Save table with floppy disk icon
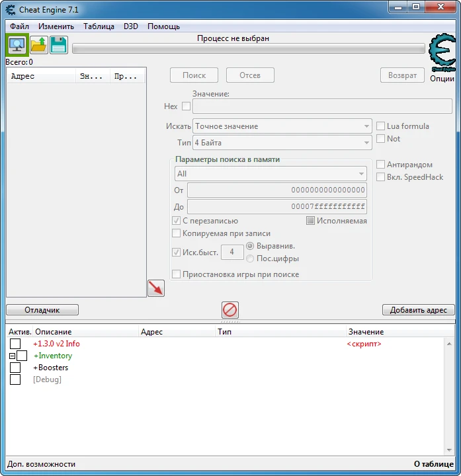 (x=59, y=45)
